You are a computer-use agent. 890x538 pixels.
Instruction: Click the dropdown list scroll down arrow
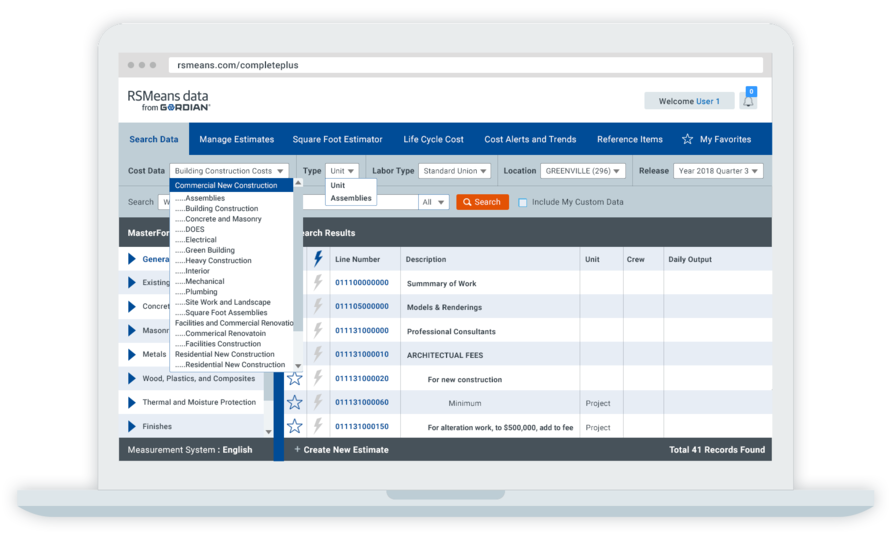[298, 366]
